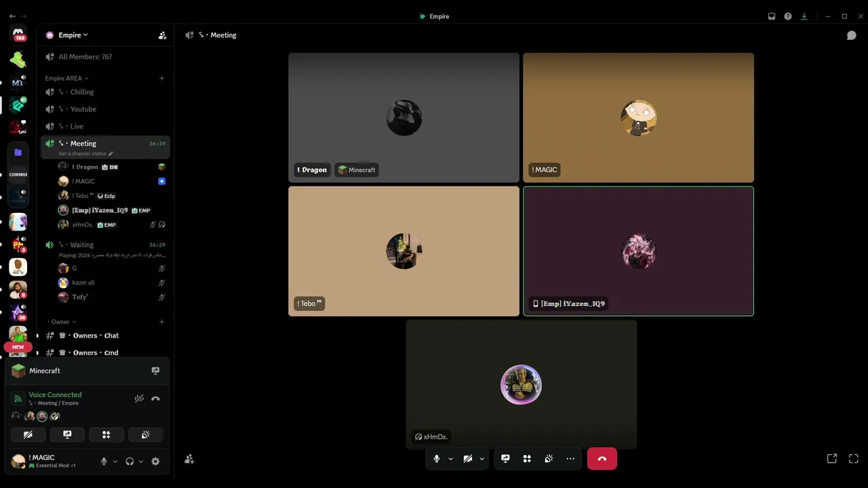Image resolution: width=868 pixels, height=488 pixels.
Task: Open the Meeting / Empire link in the voice panel
Action: tap(54, 403)
